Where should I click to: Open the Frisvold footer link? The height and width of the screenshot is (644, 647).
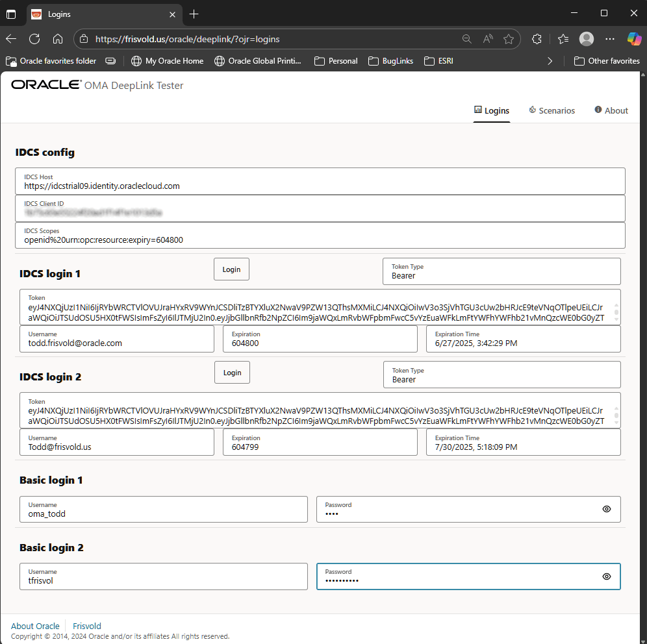click(x=86, y=626)
